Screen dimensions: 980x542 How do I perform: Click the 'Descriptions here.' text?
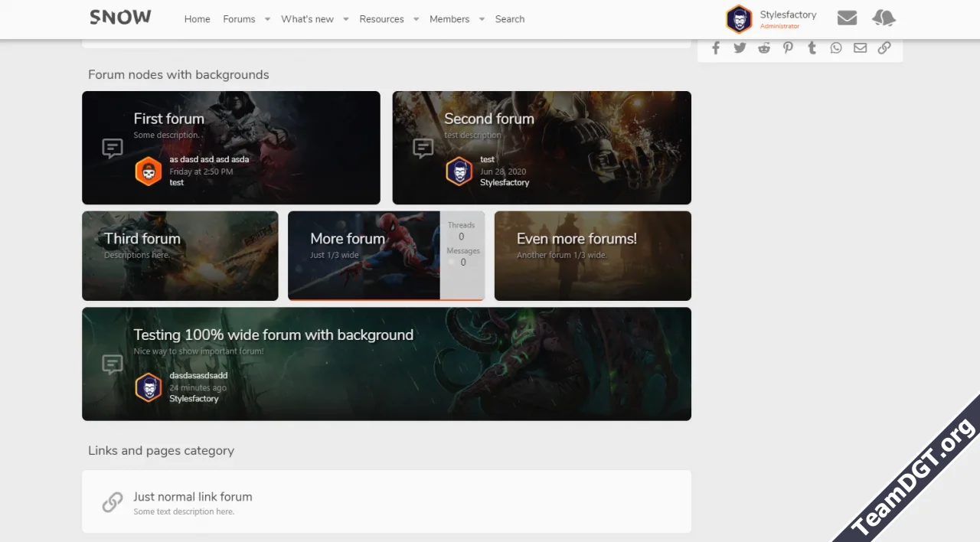[x=137, y=255]
